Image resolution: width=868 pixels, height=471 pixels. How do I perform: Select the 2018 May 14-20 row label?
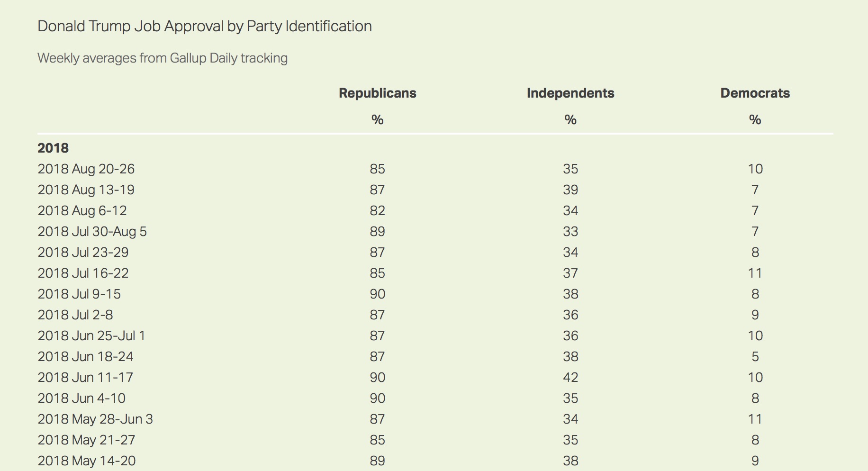click(x=87, y=461)
